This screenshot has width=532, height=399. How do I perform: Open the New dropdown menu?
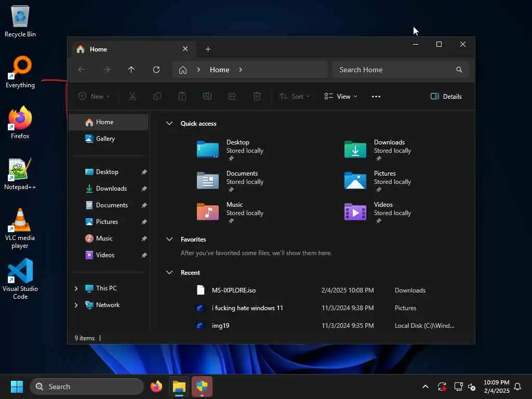[94, 96]
